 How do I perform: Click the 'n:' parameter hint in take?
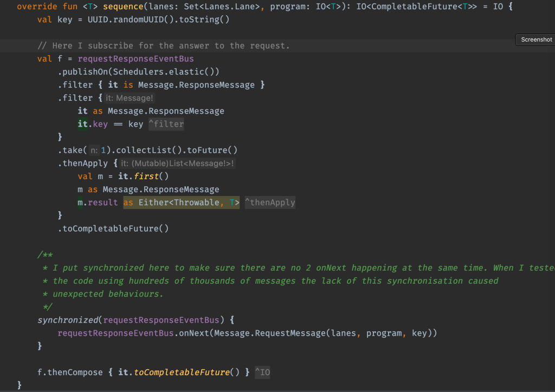[x=94, y=151]
